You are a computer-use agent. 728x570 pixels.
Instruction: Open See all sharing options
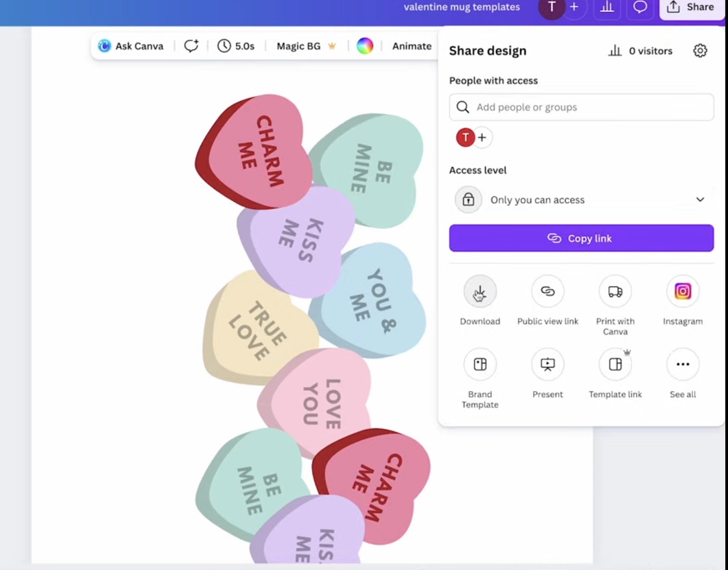click(682, 364)
